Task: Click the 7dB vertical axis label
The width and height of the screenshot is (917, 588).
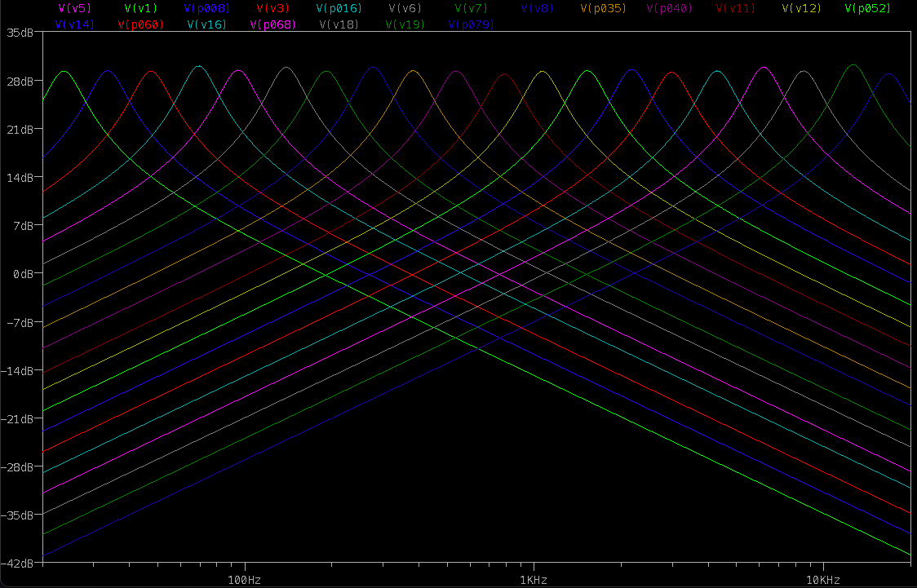Action: point(24,226)
